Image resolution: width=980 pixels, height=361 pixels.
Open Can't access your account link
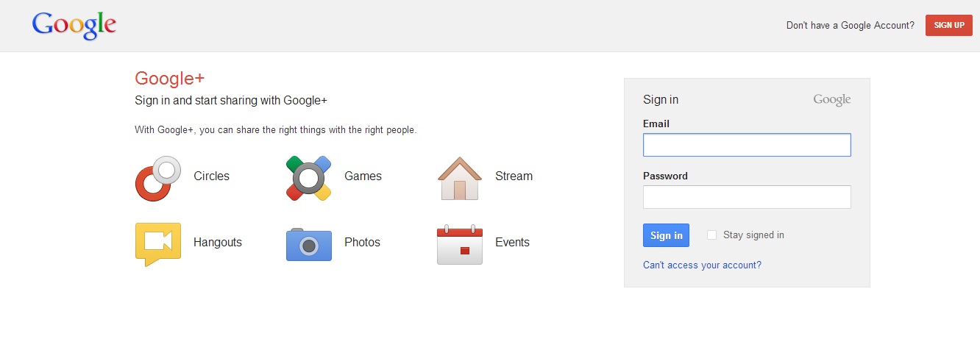point(702,265)
